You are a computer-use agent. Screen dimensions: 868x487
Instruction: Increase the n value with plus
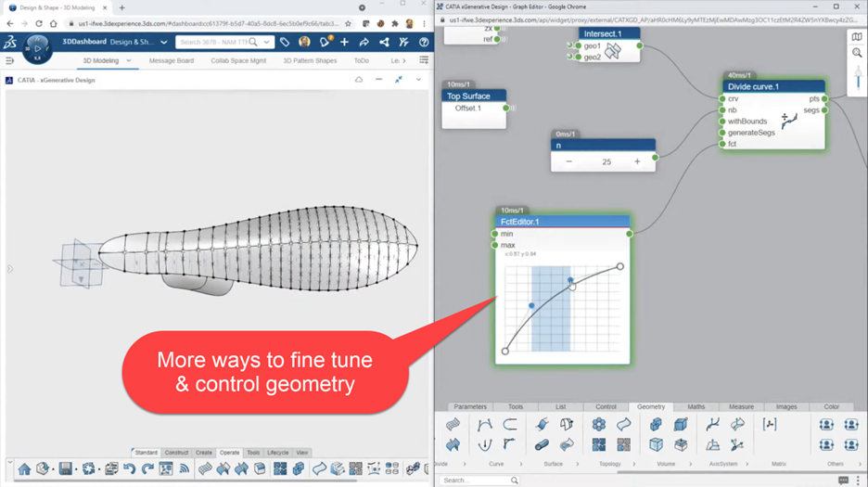point(637,161)
